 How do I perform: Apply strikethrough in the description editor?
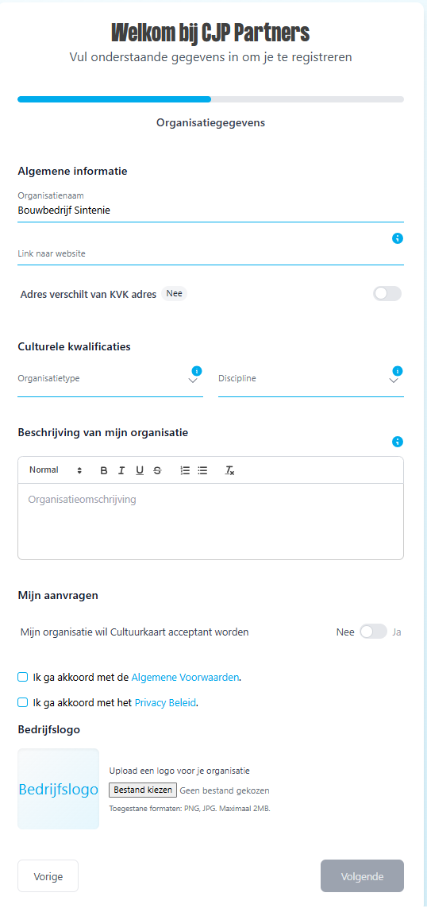pyautogui.click(x=157, y=470)
